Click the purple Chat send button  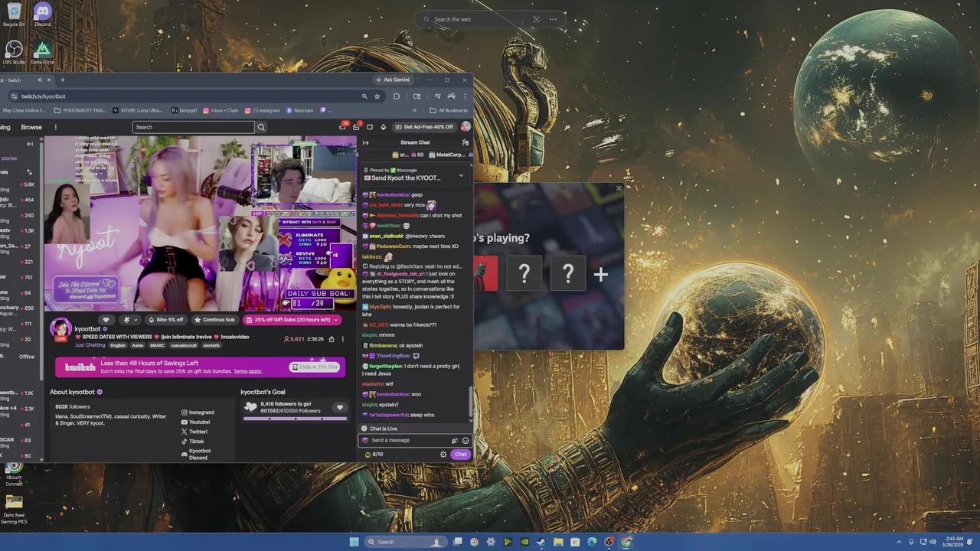point(460,455)
